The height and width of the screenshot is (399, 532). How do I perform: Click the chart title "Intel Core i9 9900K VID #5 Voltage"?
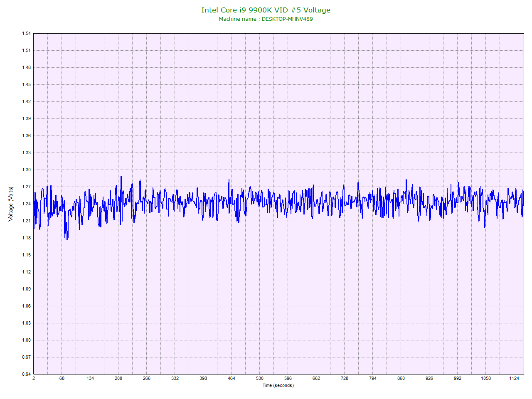266,10
